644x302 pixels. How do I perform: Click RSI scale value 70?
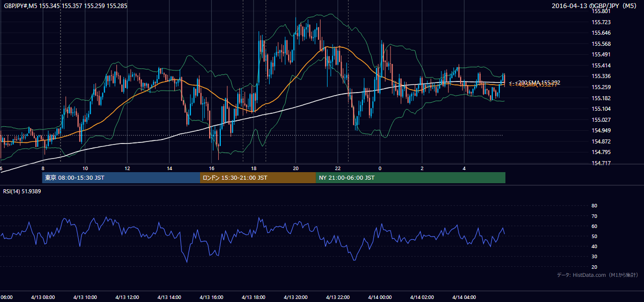point(594,216)
